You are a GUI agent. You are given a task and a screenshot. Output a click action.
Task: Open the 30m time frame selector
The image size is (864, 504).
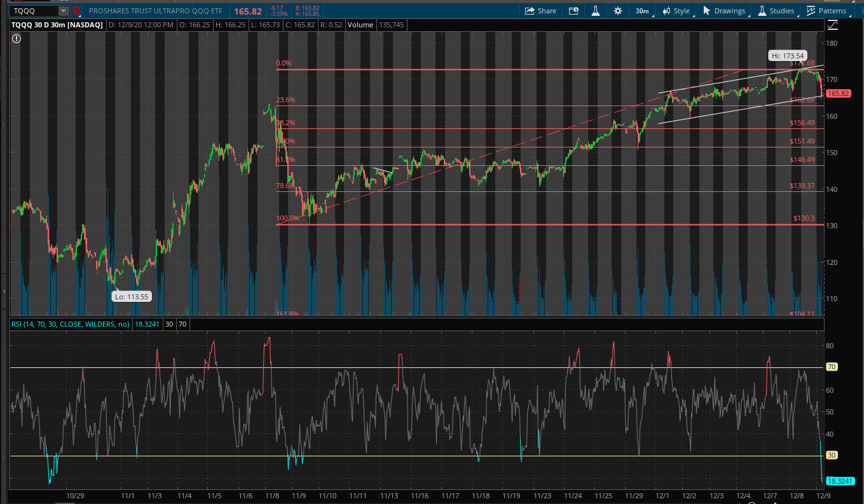click(641, 11)
